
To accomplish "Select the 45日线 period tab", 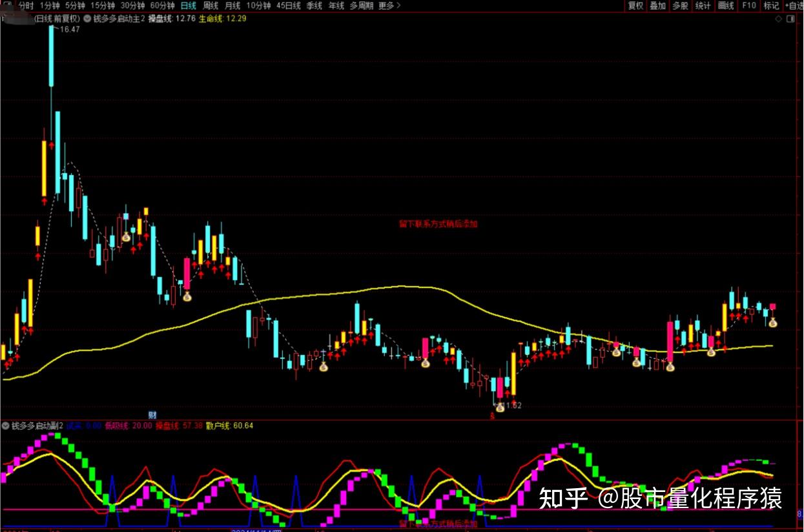I will click(x=289, y=5).
